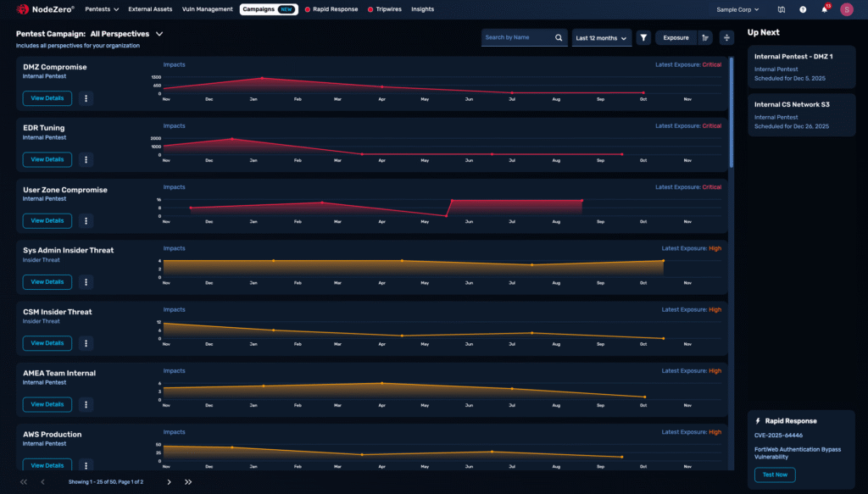The height and width of the screenshot is (494, 868).
Task: Open the three-dot menu for DMZ Compromise
Action: tap(86, 97)
